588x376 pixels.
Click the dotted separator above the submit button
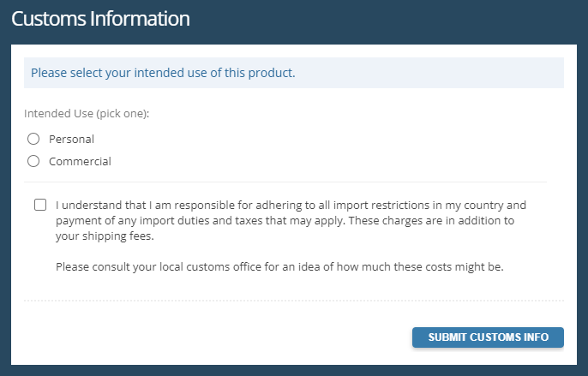tap(293, 301)
